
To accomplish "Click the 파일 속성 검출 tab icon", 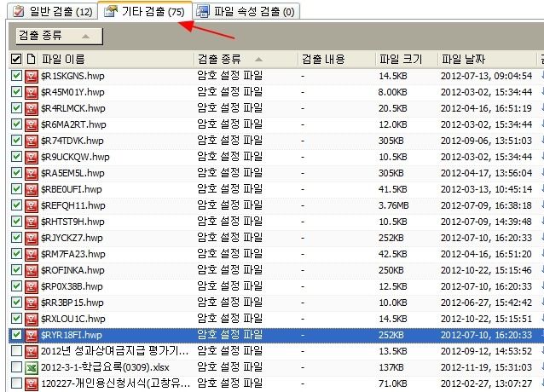I will pos(203,11).
